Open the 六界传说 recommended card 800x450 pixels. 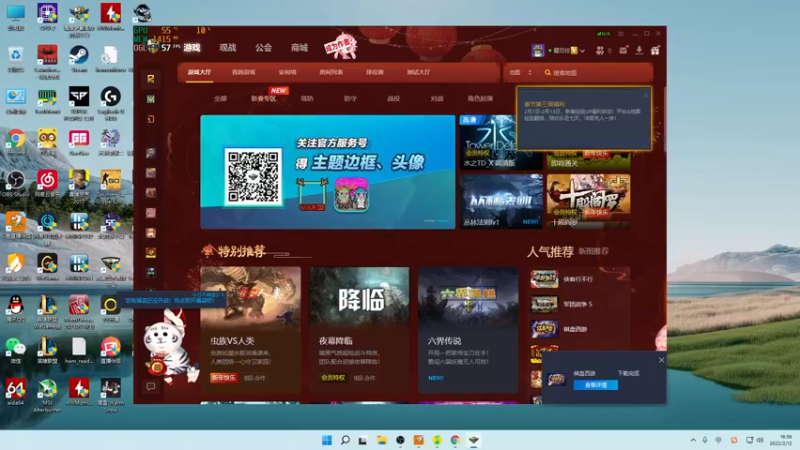468,330
